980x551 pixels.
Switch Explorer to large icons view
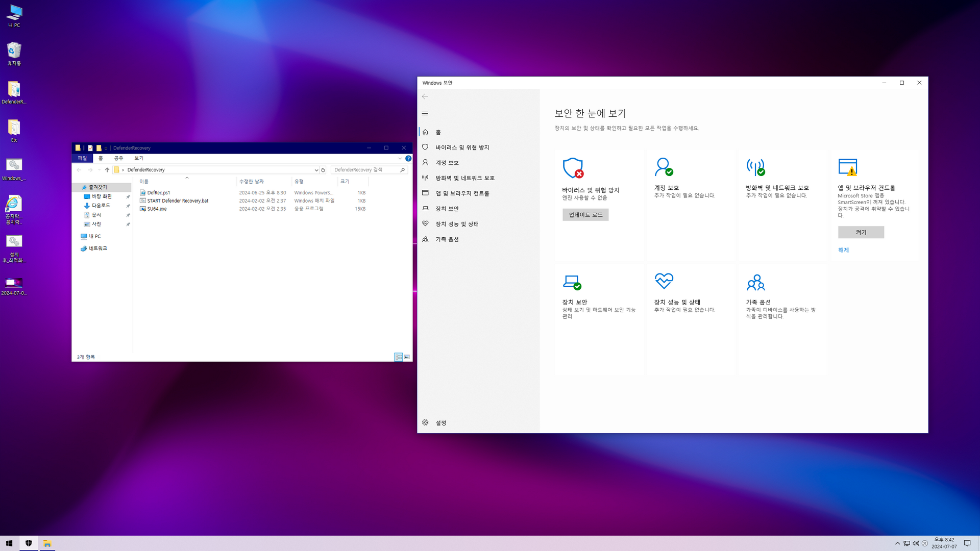(407, 357)
